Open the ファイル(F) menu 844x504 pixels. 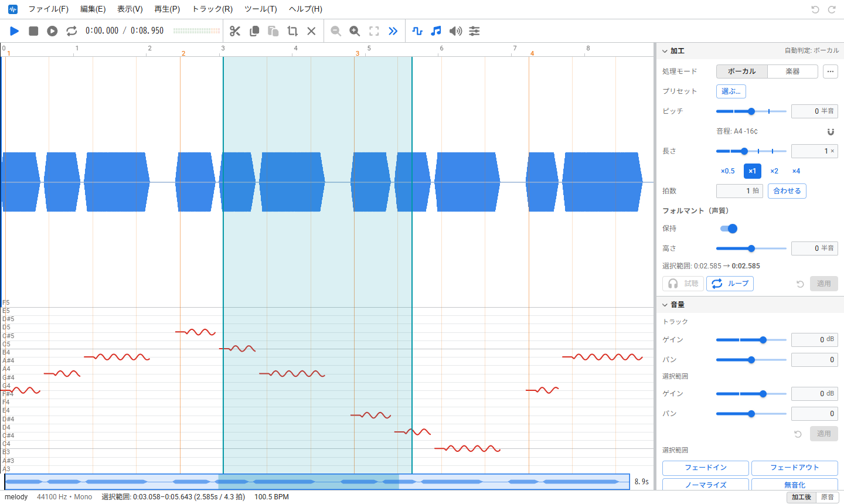pos(49,9)
